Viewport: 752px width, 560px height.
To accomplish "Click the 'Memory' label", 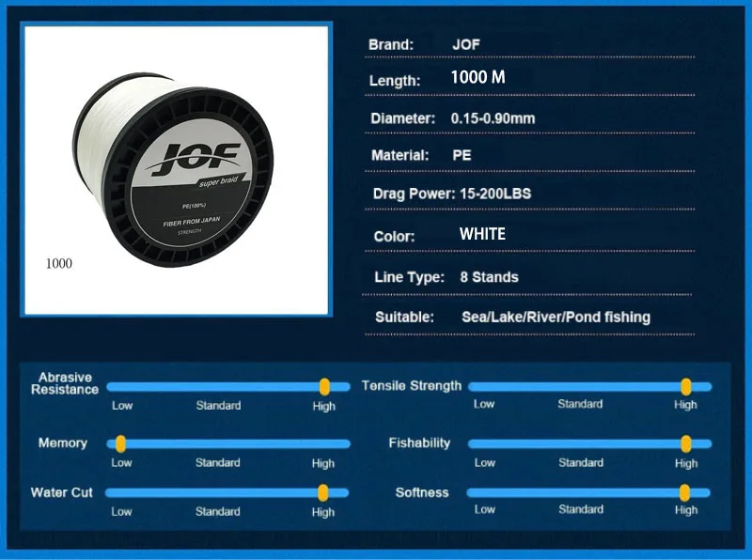I will tap(63, 443).
